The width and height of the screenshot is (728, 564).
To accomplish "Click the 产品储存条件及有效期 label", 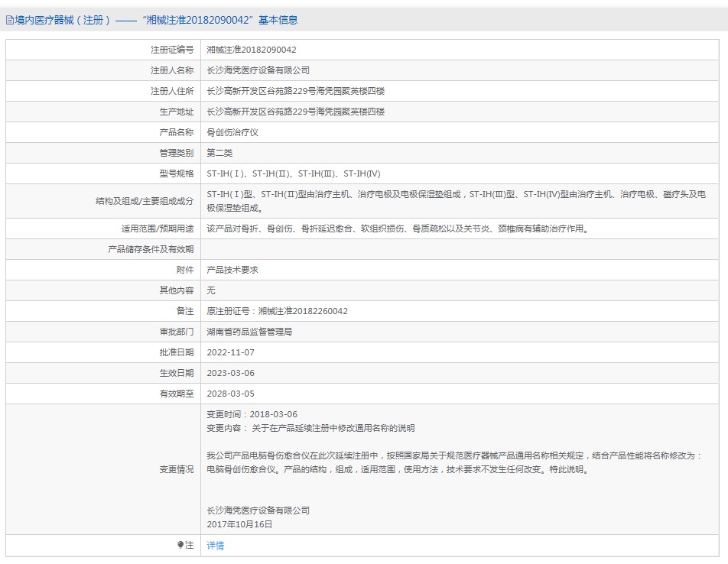I will pyautogui.click(x=151, y=249).
